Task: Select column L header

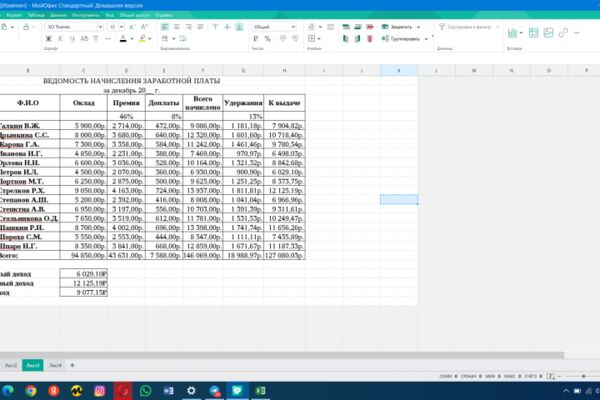Action: [436, 70]
